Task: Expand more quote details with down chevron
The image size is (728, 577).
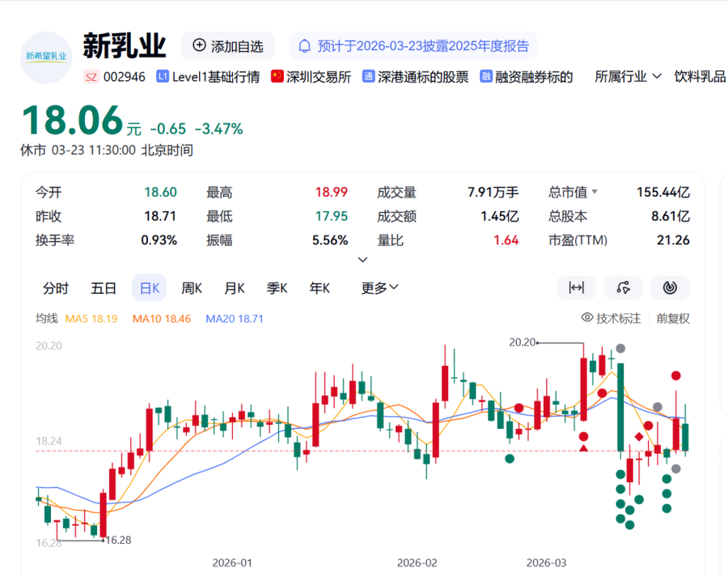Action: point(362,260)
